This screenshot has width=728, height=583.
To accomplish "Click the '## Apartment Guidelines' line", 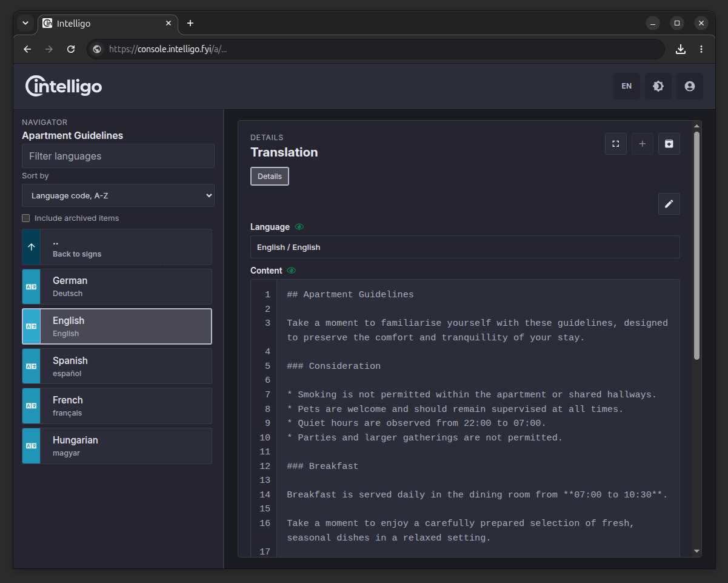I will [x=350, y=294].
